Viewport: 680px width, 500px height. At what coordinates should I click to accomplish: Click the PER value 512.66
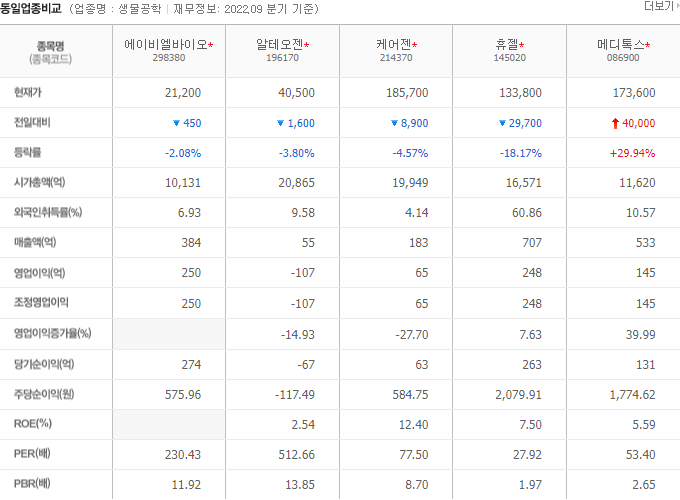pos(296,455)
